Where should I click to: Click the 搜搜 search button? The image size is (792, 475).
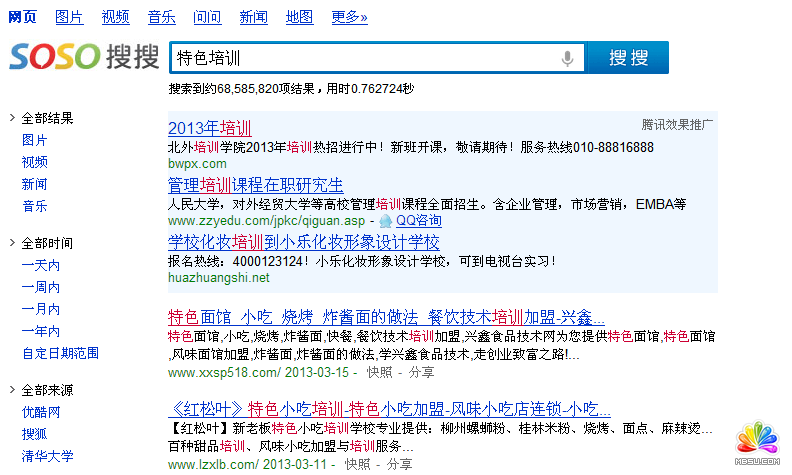click(628, 58)
